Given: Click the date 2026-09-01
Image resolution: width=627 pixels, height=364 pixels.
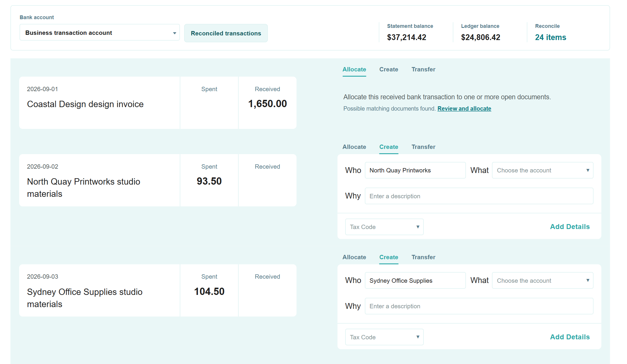Looking at the screenshot, I should click(x=42, y=89).
